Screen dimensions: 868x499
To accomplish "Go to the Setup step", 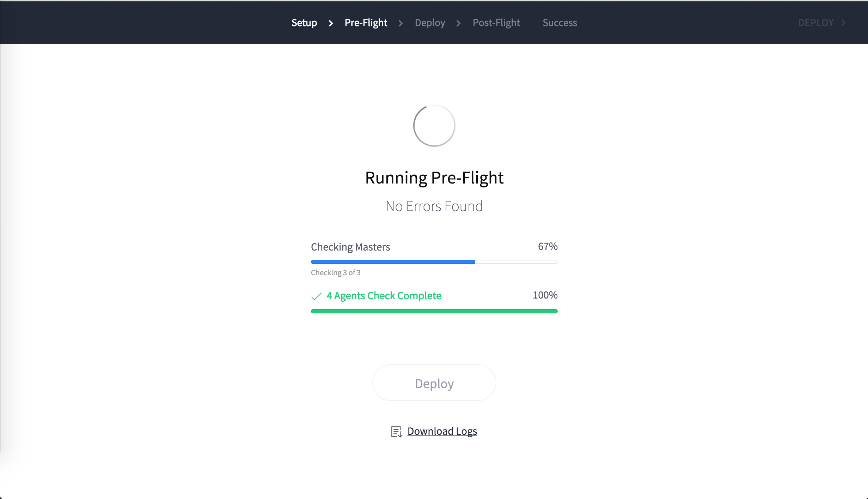I will click(x=304, y=23).
